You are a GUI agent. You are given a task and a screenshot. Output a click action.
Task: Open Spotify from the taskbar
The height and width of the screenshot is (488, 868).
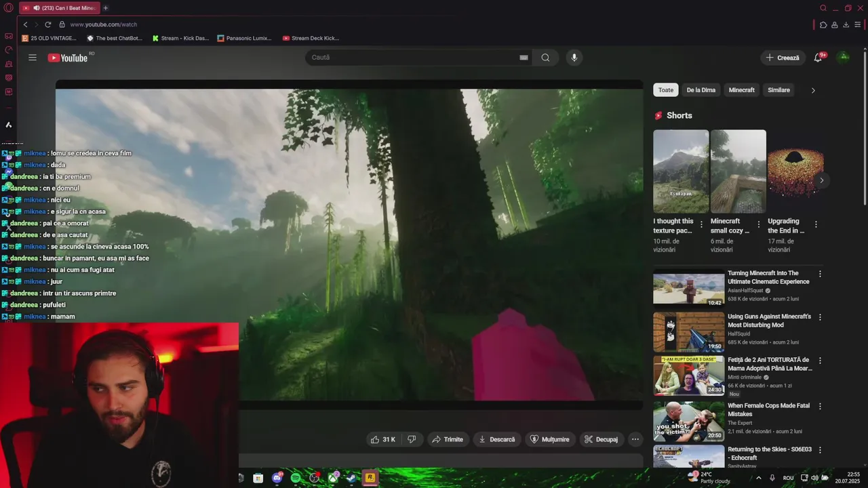tap(296, 478)
